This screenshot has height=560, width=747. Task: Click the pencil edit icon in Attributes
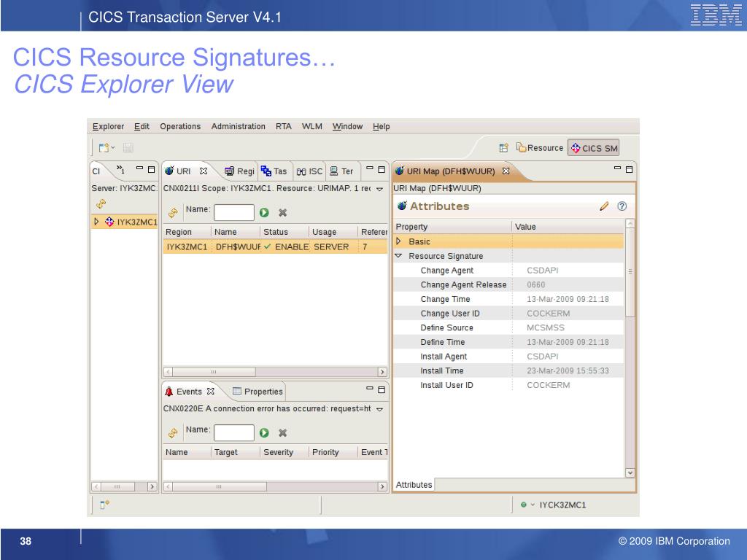coord(604,206)
